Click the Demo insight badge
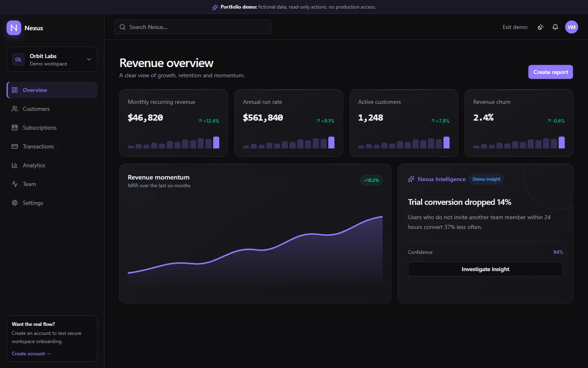Viewport: 588px width, 368px height. 486,179
